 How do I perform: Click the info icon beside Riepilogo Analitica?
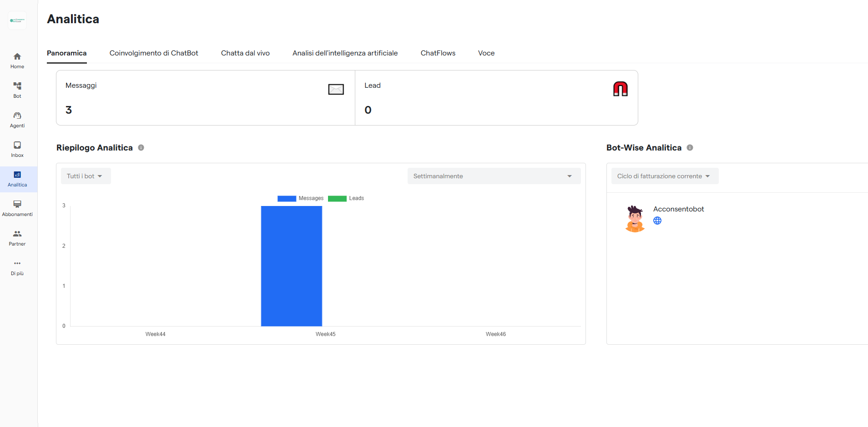[x=141, y=148]
